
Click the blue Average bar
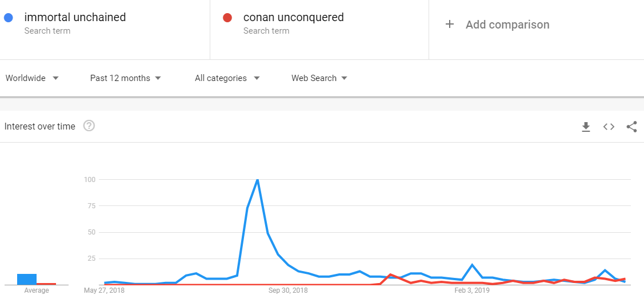pyautogui.click(x=27, y=279)
